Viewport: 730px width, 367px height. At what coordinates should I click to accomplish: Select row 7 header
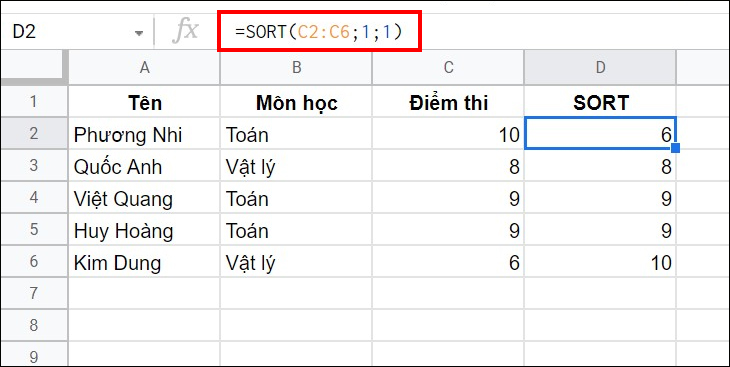[x=34, y=293]
